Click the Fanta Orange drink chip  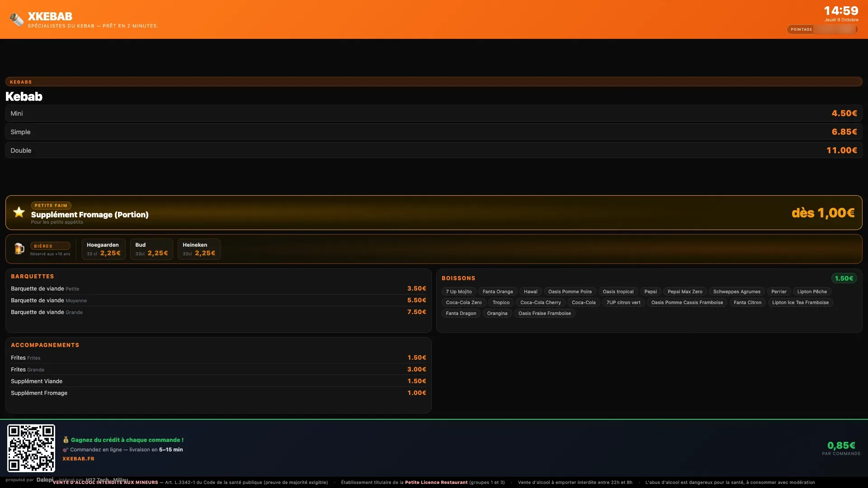[x=498, y=291]
